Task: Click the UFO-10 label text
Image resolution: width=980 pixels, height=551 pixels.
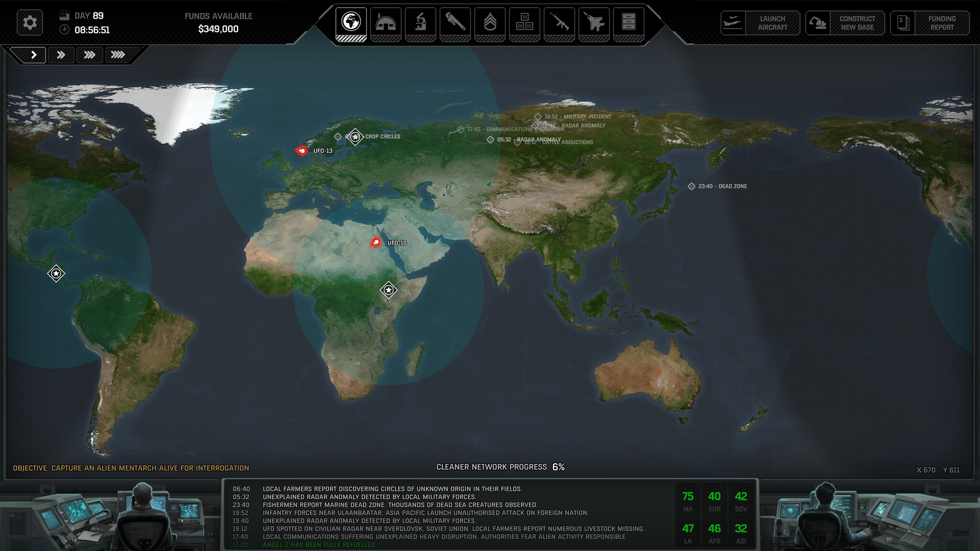Action: [397, 242]
